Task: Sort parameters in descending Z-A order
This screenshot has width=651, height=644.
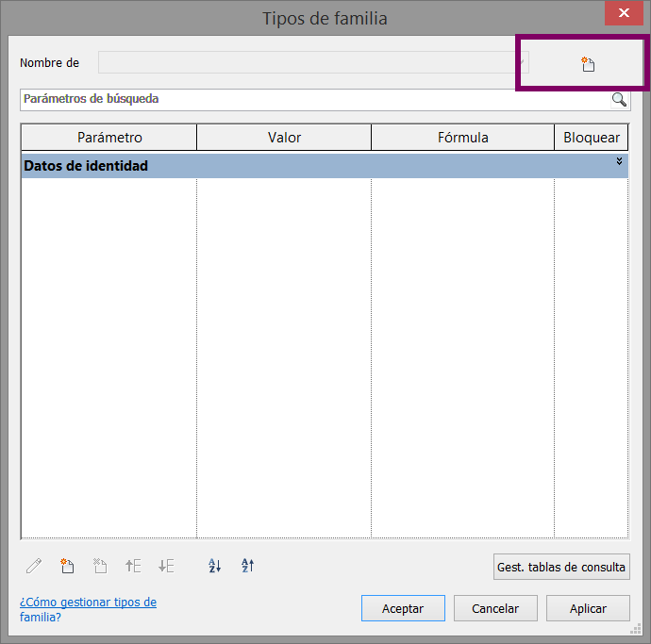Action: (x=247, y=566)
